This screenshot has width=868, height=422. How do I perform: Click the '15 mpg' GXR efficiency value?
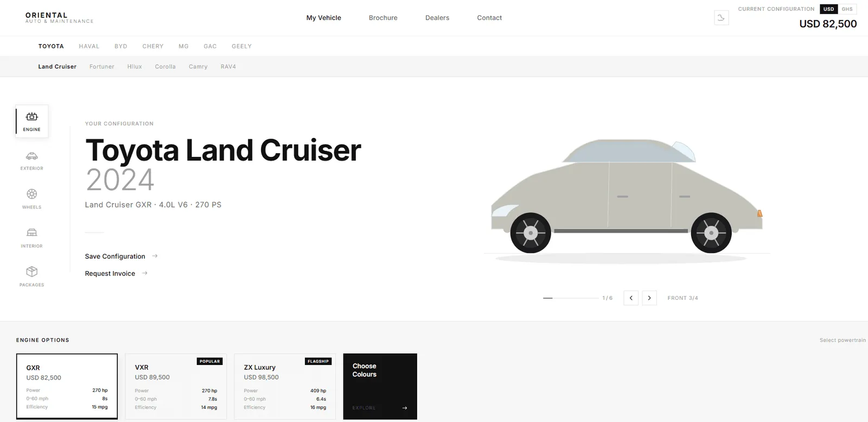coord(100,407)
